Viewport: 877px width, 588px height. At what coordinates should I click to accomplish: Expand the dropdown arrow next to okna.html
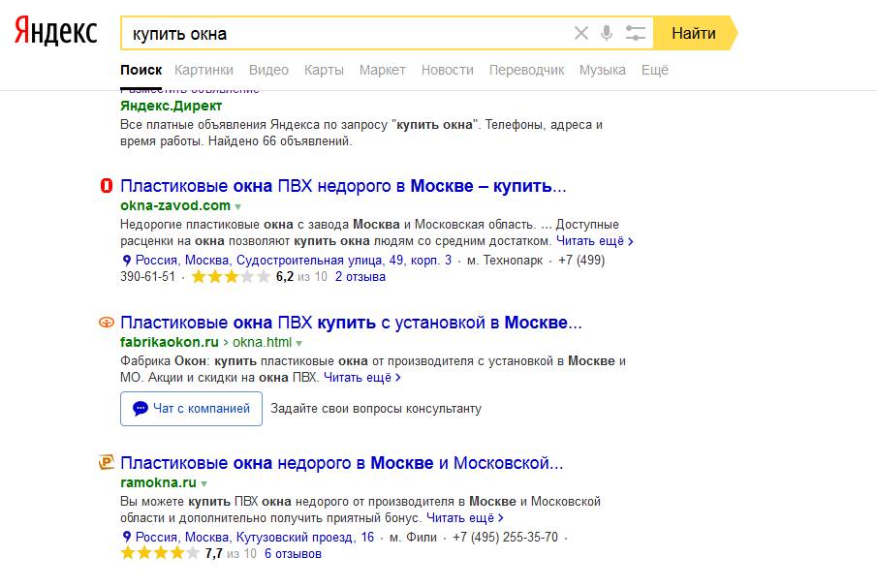[299, 343]
